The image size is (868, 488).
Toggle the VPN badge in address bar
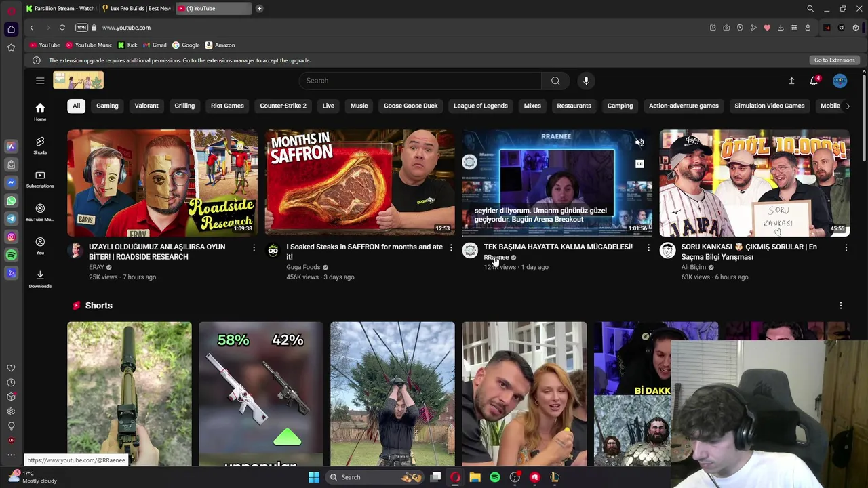tap(81, 28)
